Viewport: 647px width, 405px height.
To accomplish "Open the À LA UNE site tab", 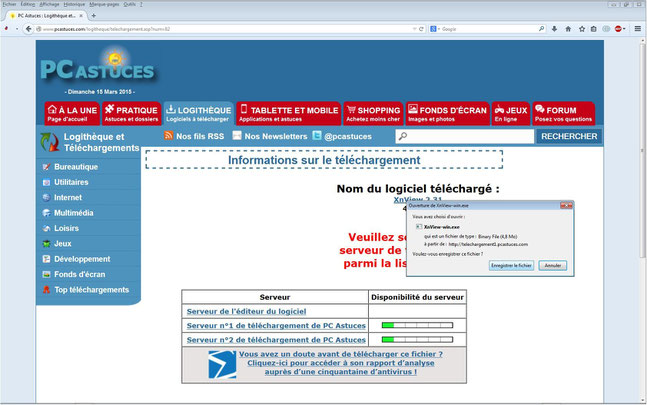I will pos(72,113).
